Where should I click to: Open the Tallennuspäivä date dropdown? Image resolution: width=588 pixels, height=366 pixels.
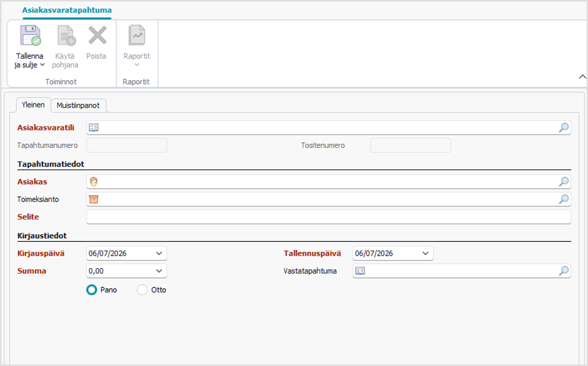(425, 253)
